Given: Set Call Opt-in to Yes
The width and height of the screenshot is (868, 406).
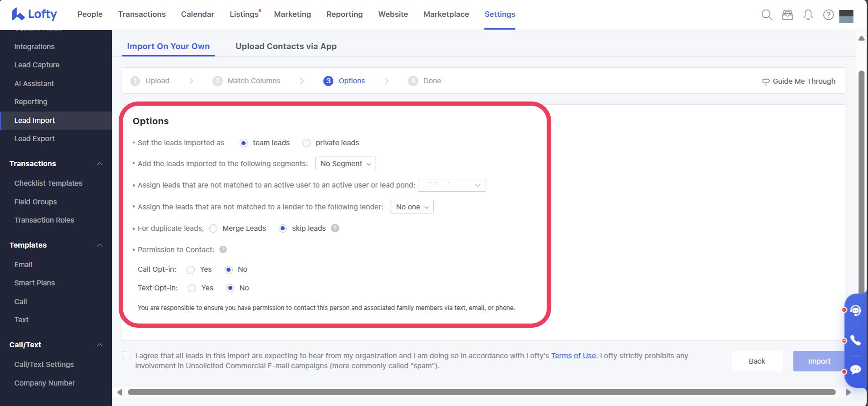Looking at the screenshot, I should (x=191, y=270).
